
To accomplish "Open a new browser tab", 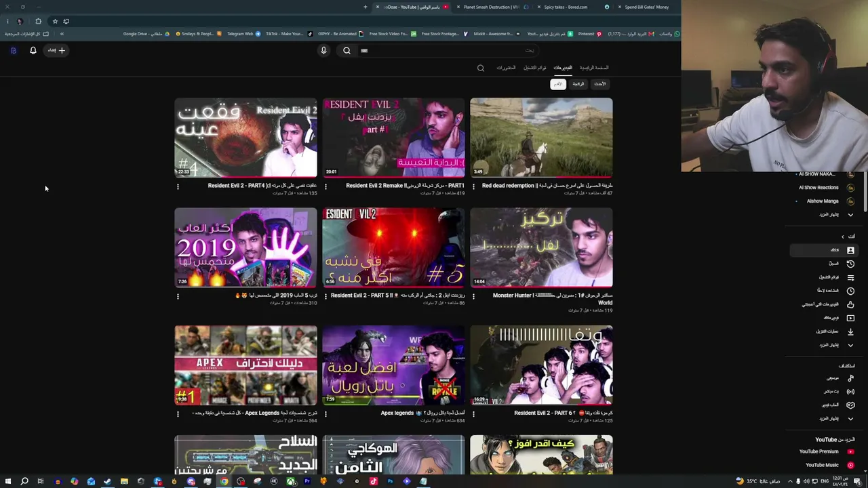I will pyautogui.click(x=365, y=7).
